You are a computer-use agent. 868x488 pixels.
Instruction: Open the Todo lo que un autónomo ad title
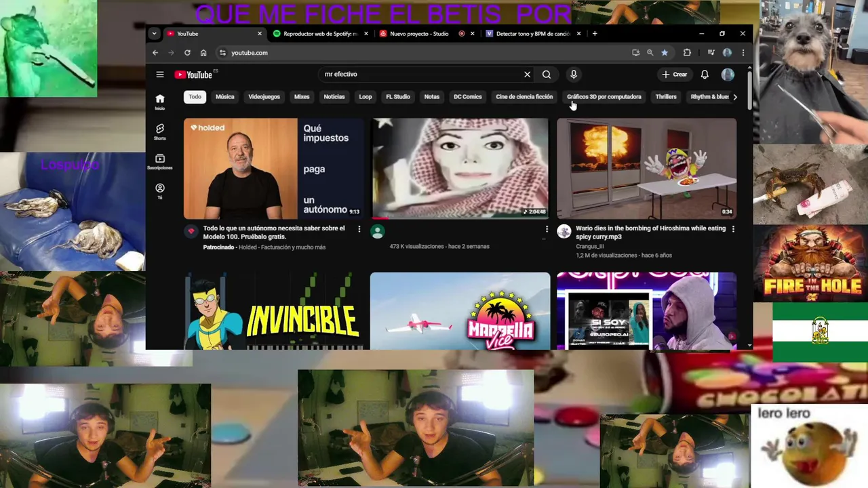tap(274, 233)
